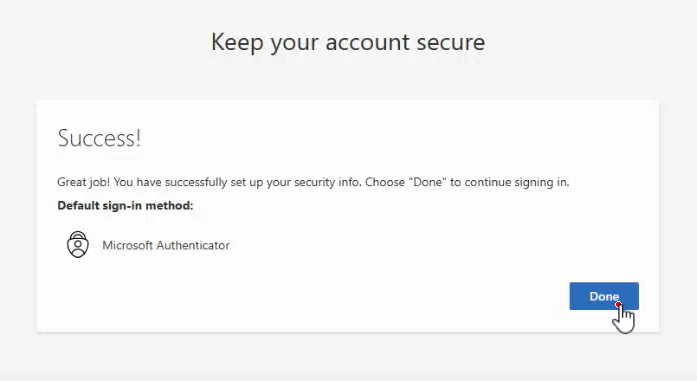Click the word "Keep" in page title
Screen dimensions: 697x381
237,43
